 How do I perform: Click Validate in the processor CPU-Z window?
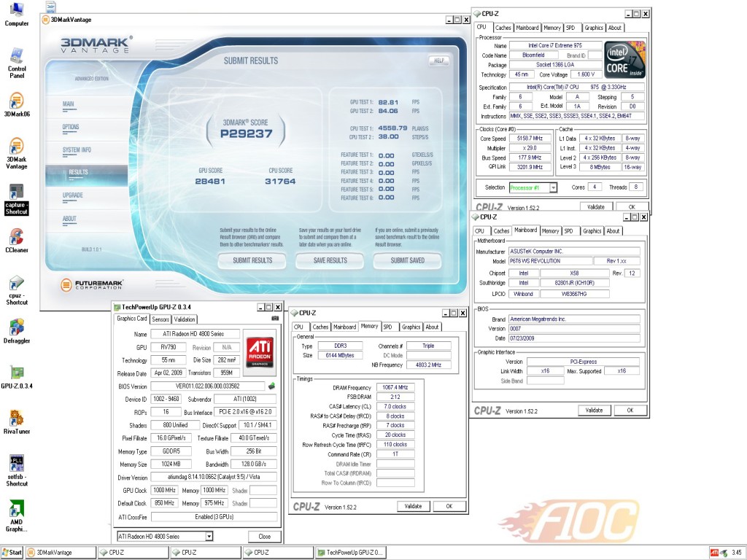coord(595,206)
